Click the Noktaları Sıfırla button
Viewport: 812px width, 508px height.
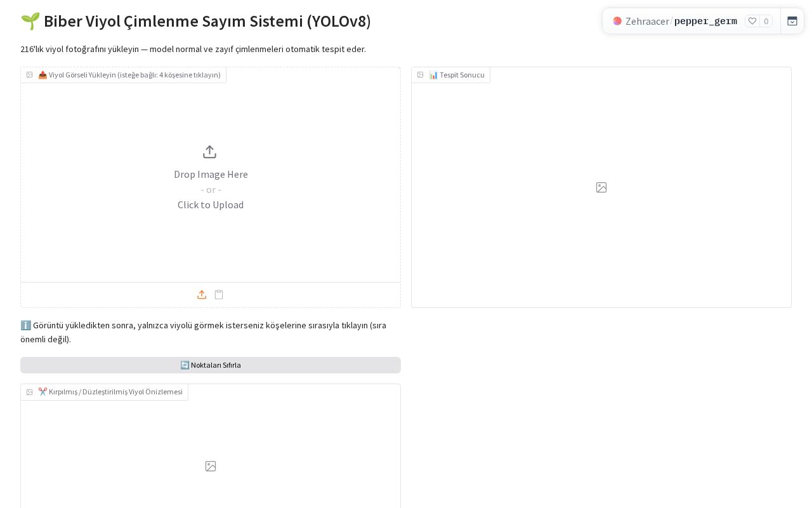click(x=211, y=365)
